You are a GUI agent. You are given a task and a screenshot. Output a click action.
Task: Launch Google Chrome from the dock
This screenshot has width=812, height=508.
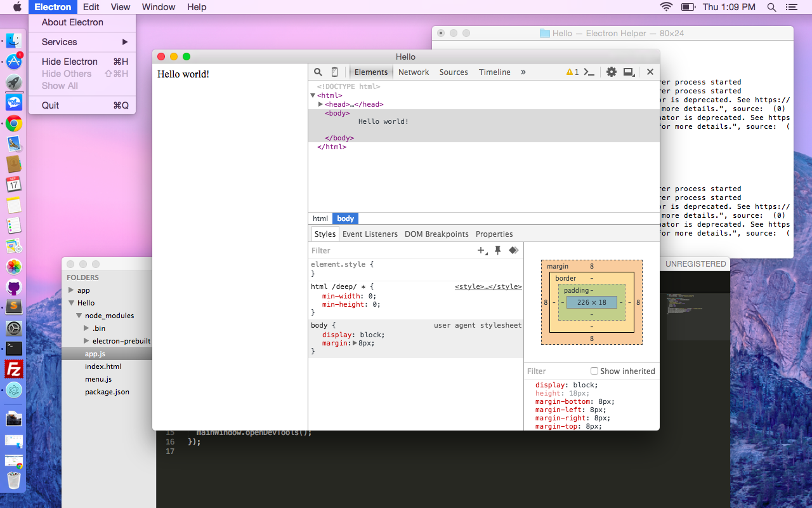pyautogui.click(x=14, y=123)
